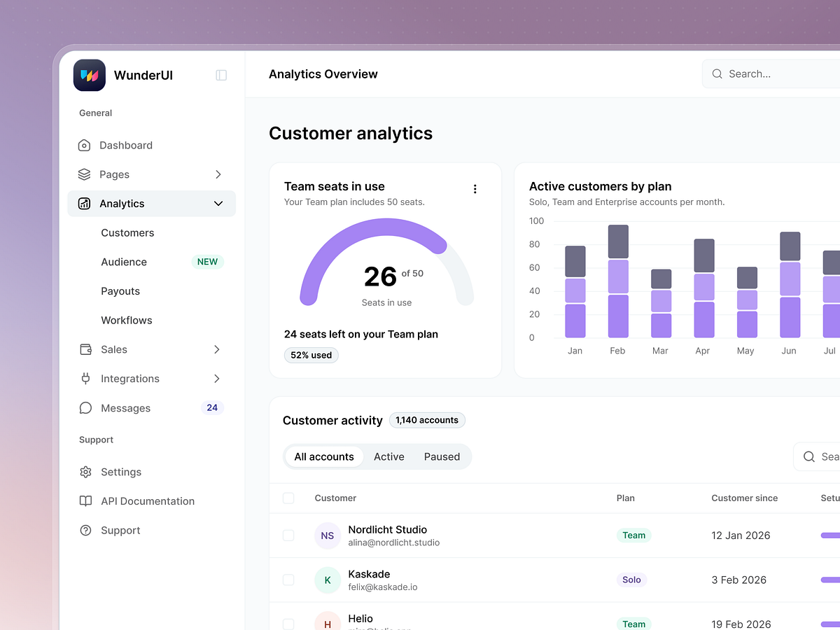
Task: Click the Mar stacked bar
Action: [661, 304]
